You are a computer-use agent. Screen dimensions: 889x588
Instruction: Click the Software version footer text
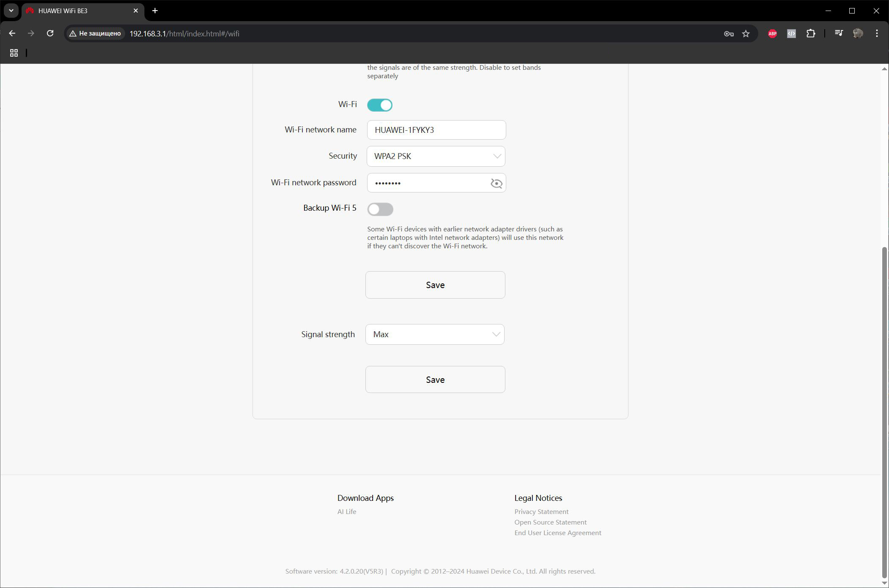[334, 571]
